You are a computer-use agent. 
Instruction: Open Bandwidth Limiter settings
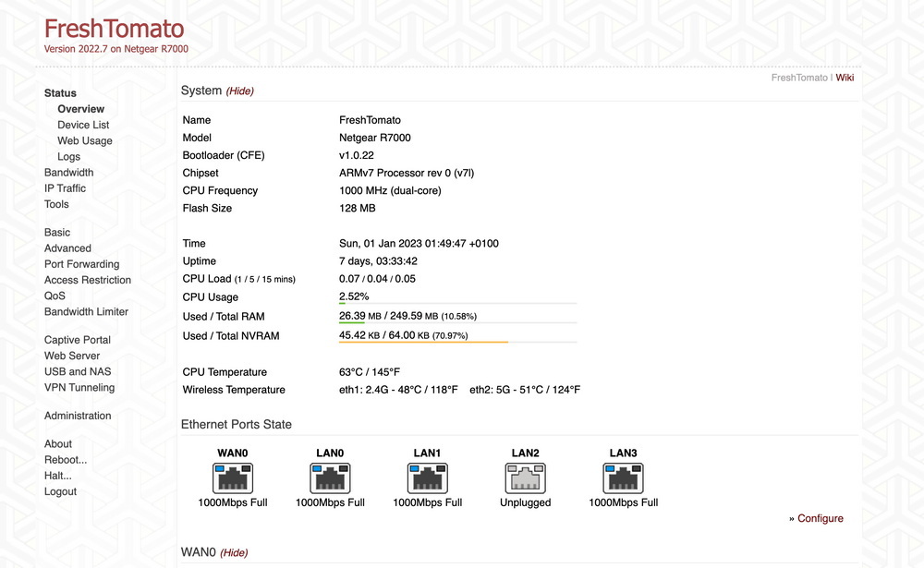(x=86, y=311)
